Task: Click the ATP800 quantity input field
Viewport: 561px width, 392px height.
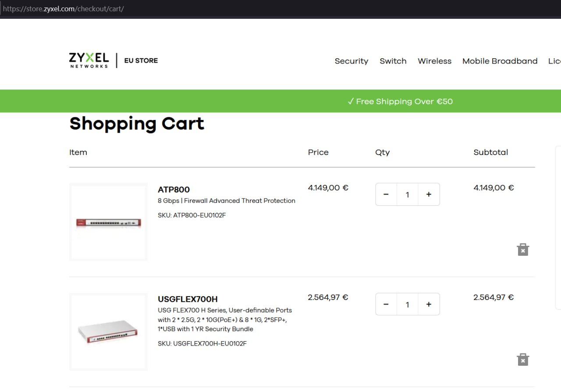Action: click(x=408, y=194)
